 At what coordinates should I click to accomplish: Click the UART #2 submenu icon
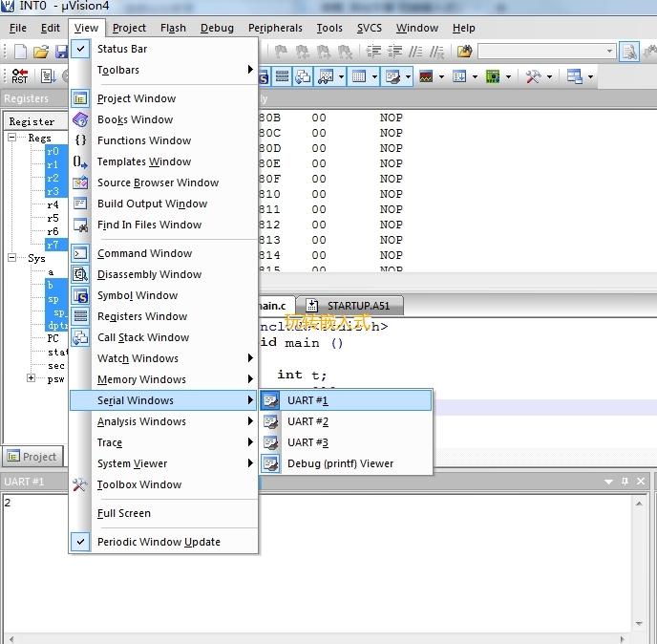coord(270,421)
